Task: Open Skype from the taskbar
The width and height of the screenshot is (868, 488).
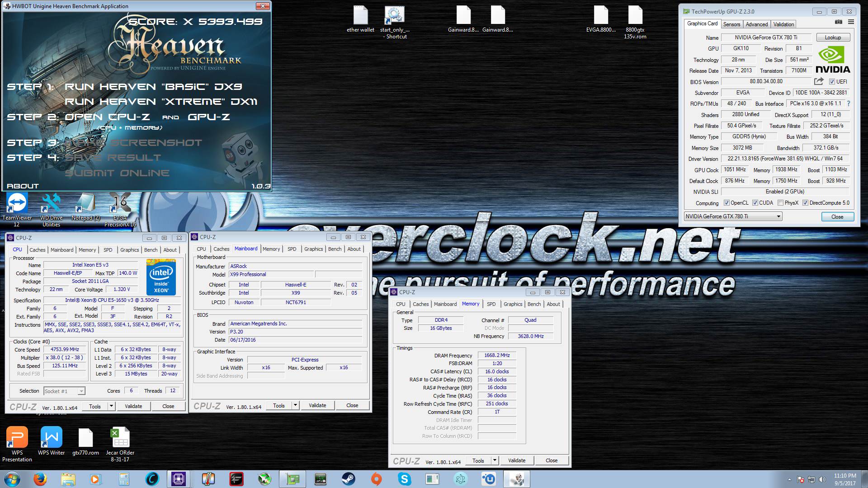Action: point(404,479)
